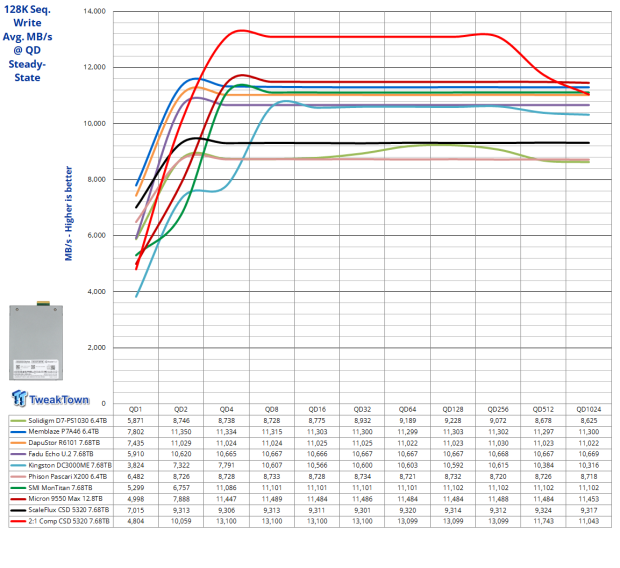Viewport: 620px width, 568px height.
Task: Click Memblaze QD2 value 11,350
Action: (x=181, y=432)
